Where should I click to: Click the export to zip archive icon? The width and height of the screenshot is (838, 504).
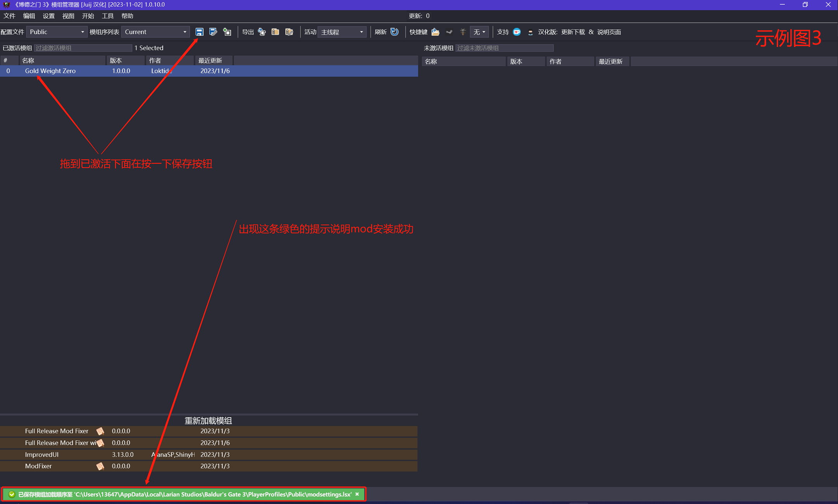pos(275,32)
